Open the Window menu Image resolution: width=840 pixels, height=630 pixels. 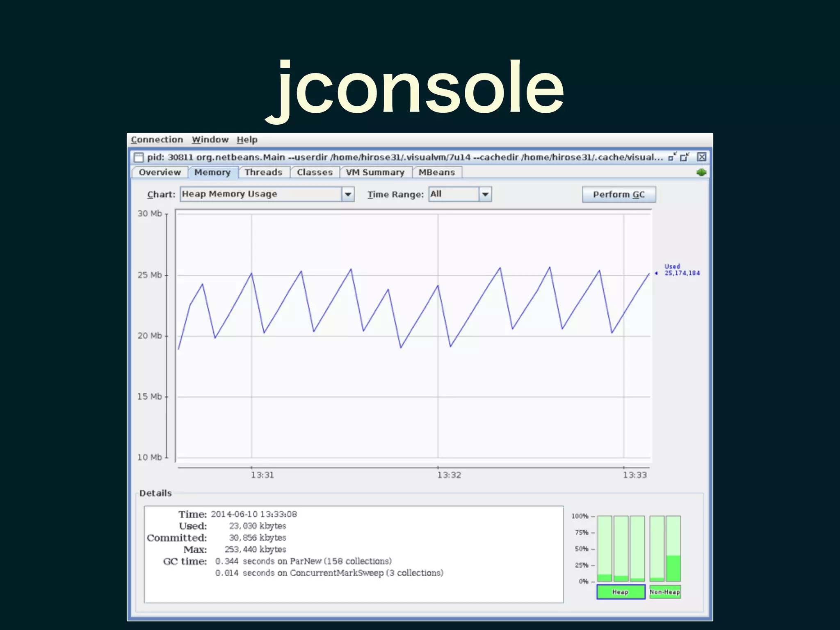210,140
